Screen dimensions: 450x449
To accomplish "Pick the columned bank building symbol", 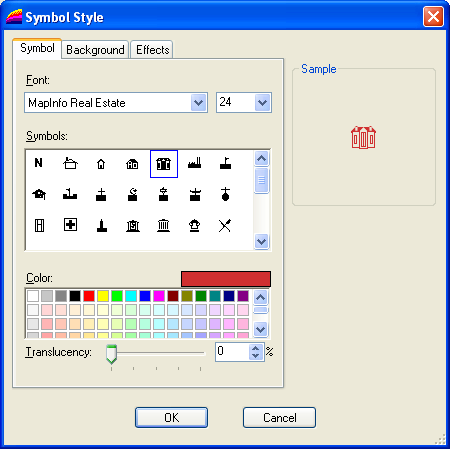I will pos(163,225).
